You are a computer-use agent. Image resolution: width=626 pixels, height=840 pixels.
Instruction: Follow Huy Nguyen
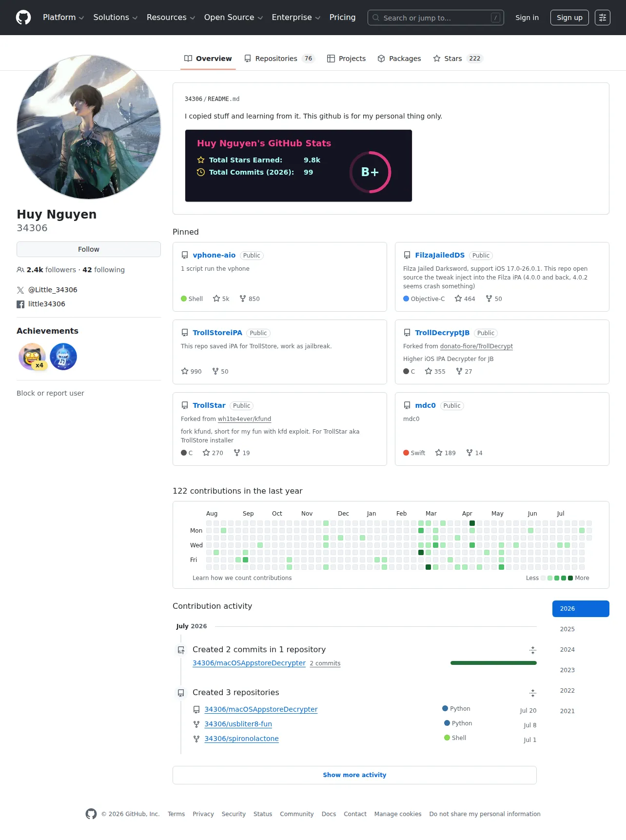click(x=89, y=249)
